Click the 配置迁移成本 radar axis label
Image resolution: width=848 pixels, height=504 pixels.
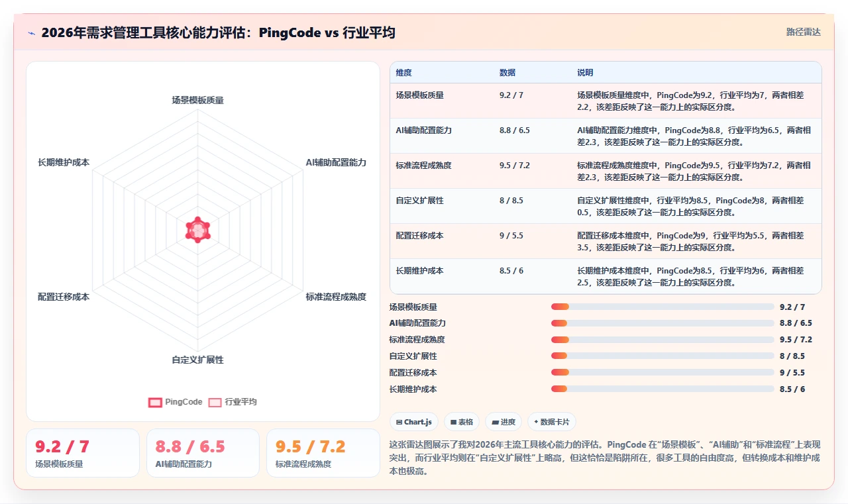click(x=64, y=297)
